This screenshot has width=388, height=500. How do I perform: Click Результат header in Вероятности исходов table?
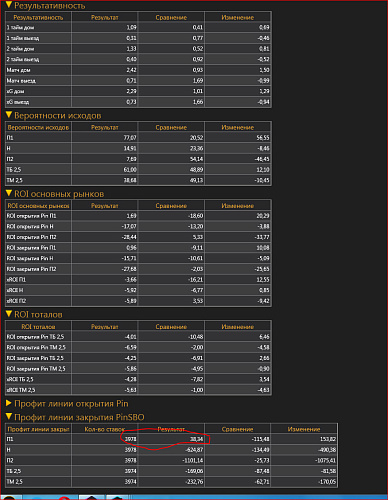pos(105,127)
